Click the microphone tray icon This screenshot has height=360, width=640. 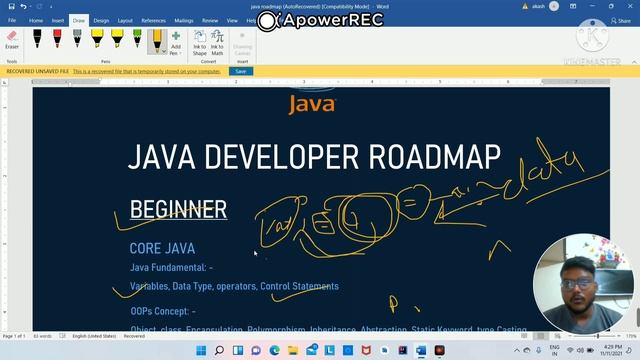click(x=539, y=350)
